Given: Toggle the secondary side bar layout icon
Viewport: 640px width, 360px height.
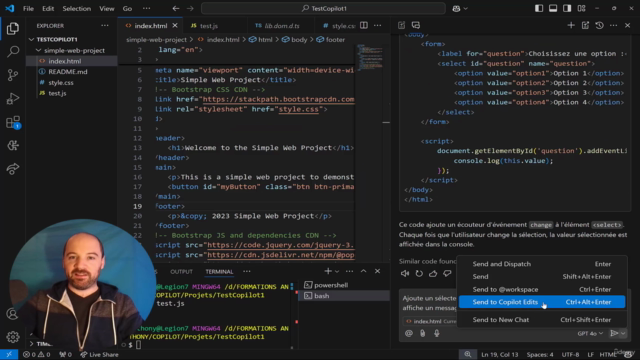Looking at the screenshot, I should pyautogui.click(x=567, y=9).
